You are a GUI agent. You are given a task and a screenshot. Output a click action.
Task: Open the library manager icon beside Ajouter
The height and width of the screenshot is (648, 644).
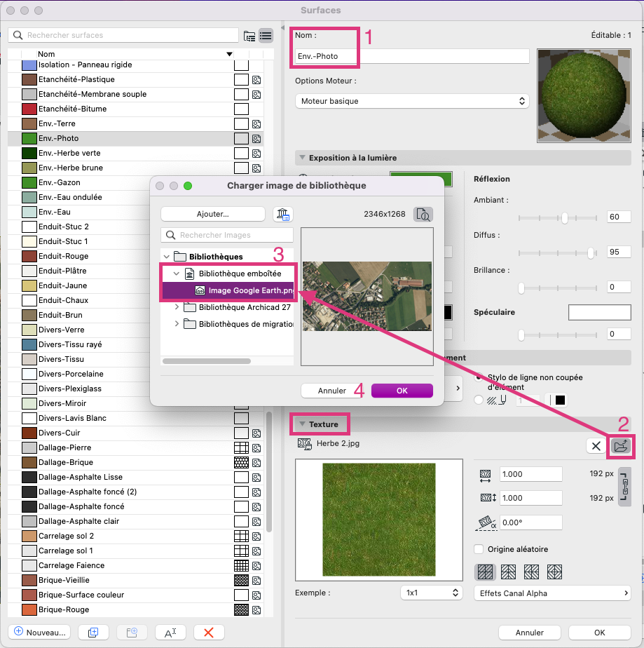[x=283, y=214]
